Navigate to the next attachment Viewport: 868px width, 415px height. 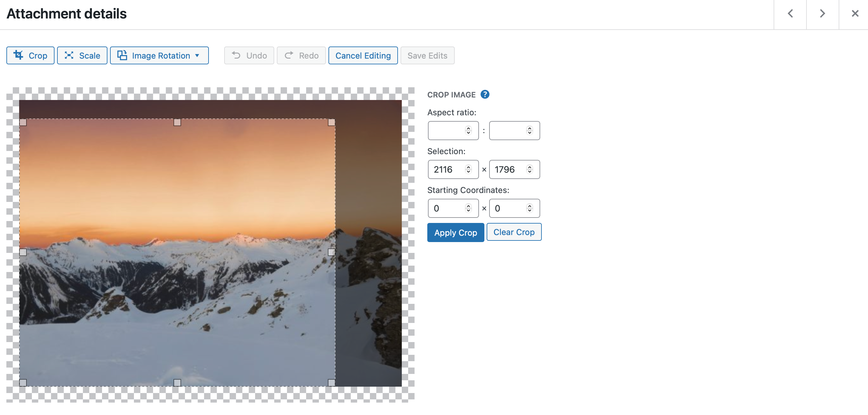pyautogui.click(x=822, y=14)
